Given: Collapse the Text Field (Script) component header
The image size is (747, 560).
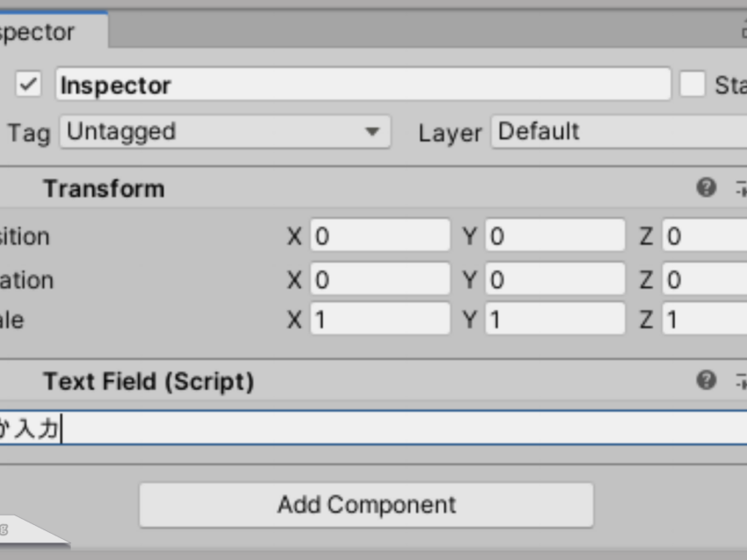Looking at the screenshot, I should pyautogui.click(x=148, y=381).
